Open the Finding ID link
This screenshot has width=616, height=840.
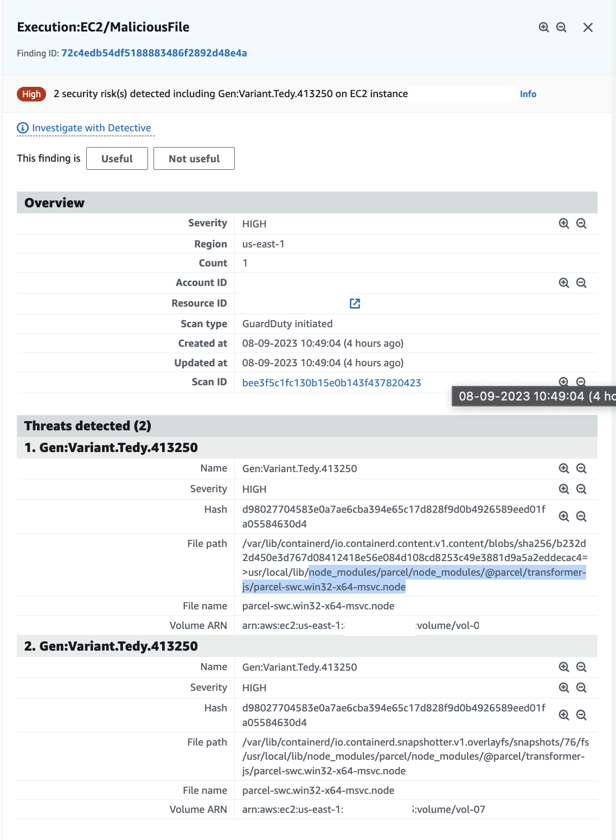click(x=154, y=53)
